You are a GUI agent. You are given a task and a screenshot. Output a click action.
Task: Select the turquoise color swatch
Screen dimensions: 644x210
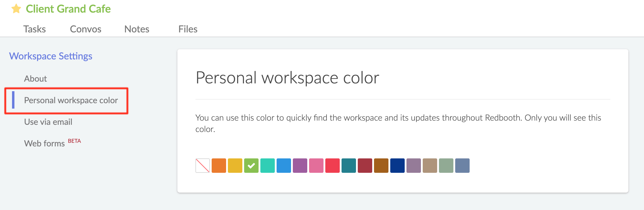pyautogui.click(x=268, y=166)
